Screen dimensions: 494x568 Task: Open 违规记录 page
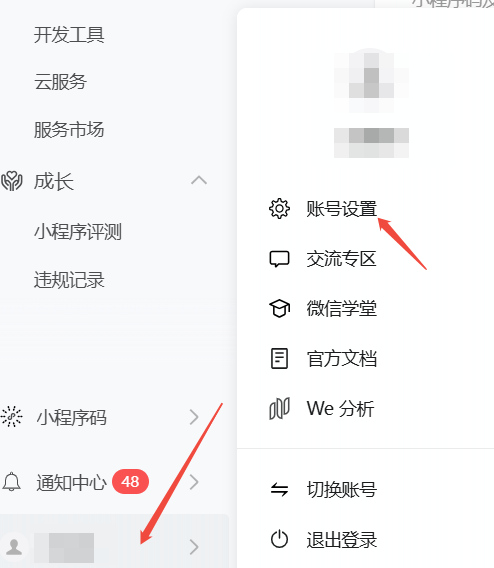coord(69,280)
